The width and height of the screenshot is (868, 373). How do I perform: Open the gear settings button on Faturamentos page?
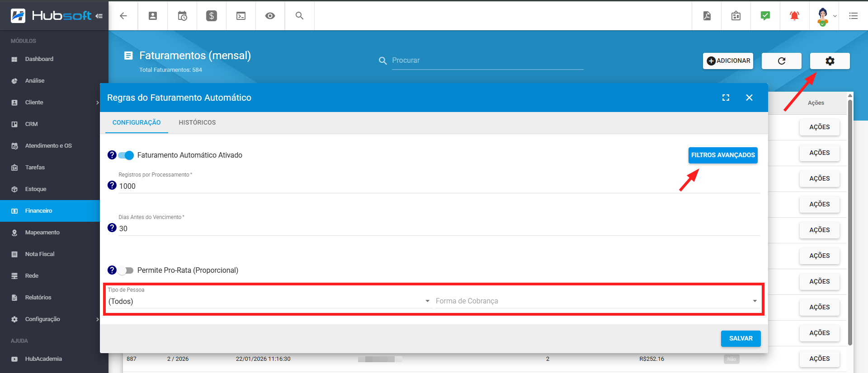click(x=830, y=61)
